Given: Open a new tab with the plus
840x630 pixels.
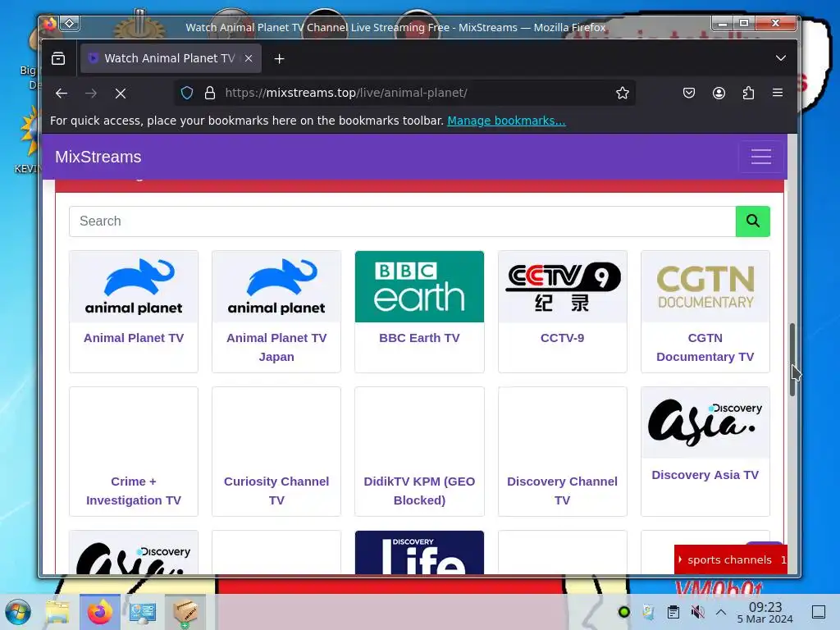Looking at the screenshot, I should [279, 58].
